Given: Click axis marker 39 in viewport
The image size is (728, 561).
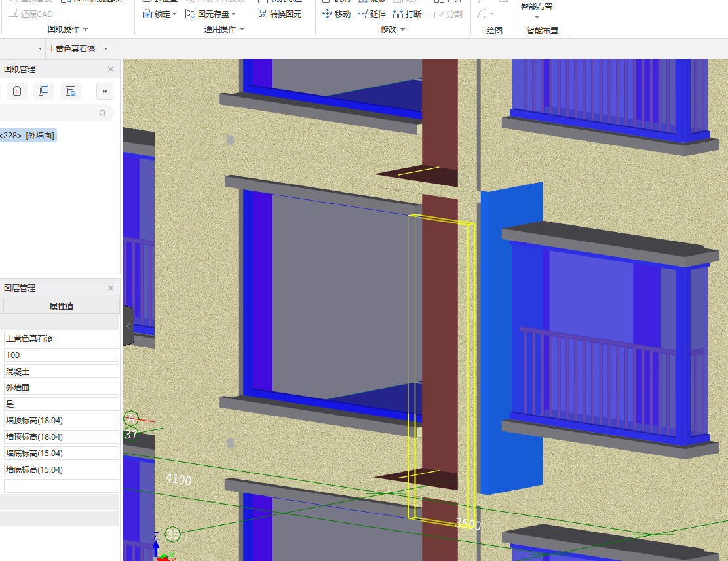Looking at the screenshot, I should coord(173,534).
